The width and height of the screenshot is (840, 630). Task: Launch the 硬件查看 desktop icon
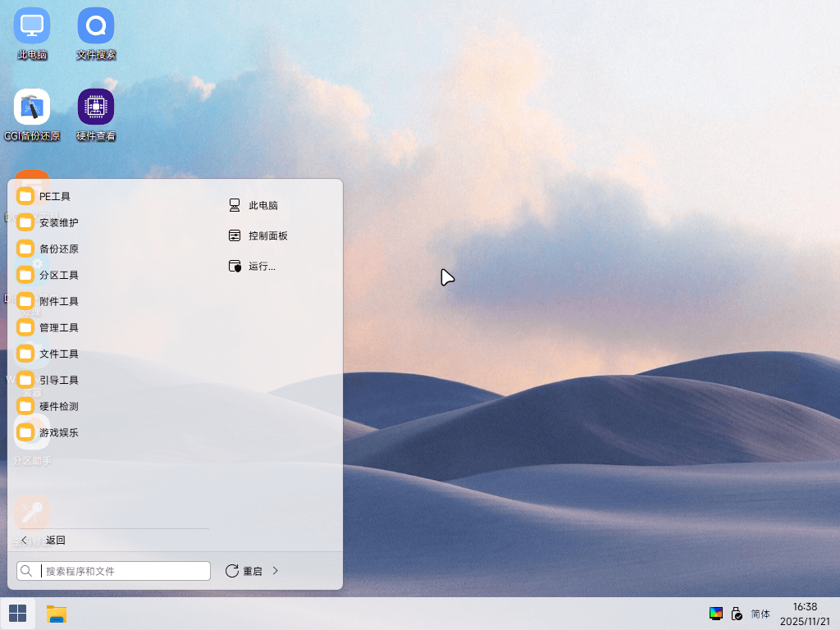coord(96,115)
